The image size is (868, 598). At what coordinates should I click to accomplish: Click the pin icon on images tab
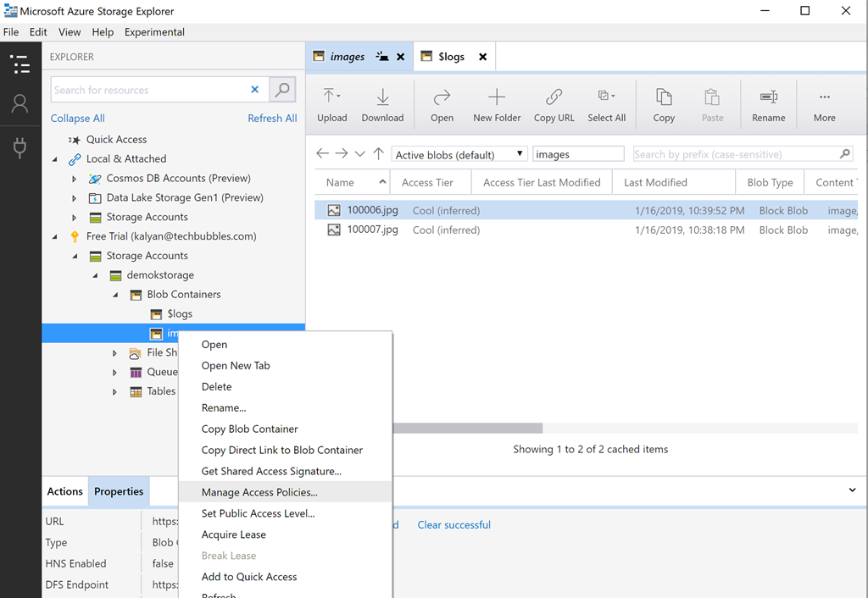382,56
